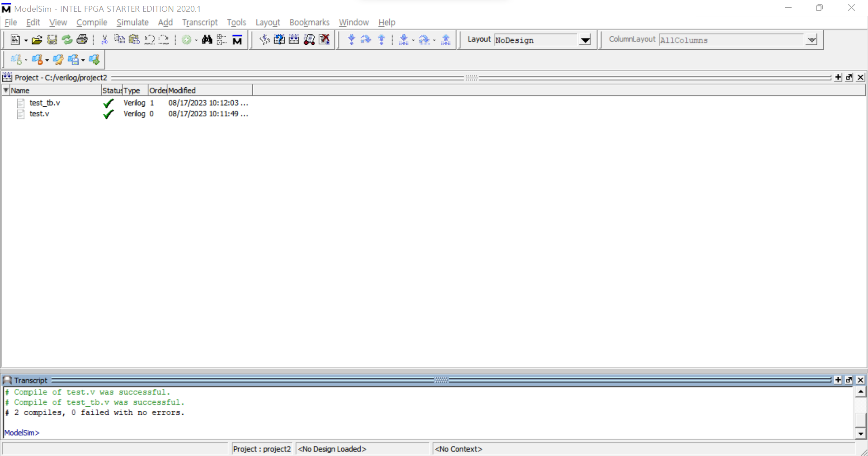This screenshot has width=868, height=456.
Task: Click the Open folder toolbar icon
Action: 37,40
